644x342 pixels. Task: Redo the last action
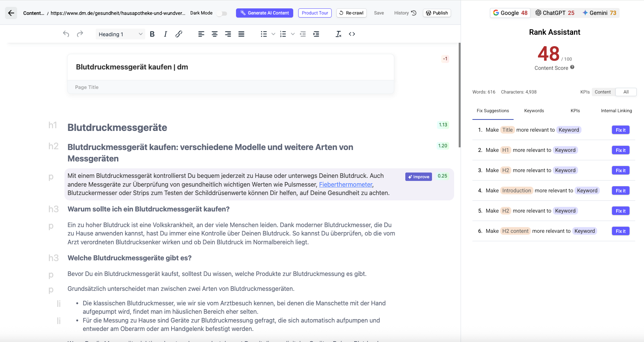coord(80,34)
